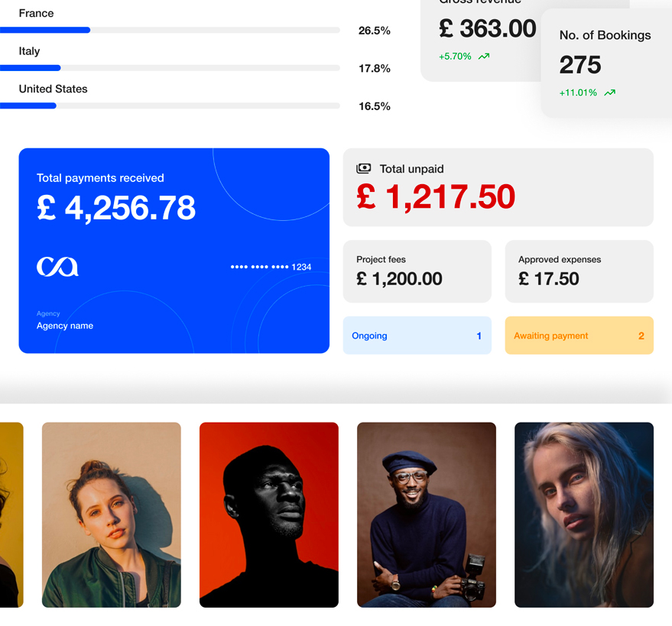Select the man with beret and camera photo
Image resolution: width=672 pixels, height=626 pixels.
427,514
